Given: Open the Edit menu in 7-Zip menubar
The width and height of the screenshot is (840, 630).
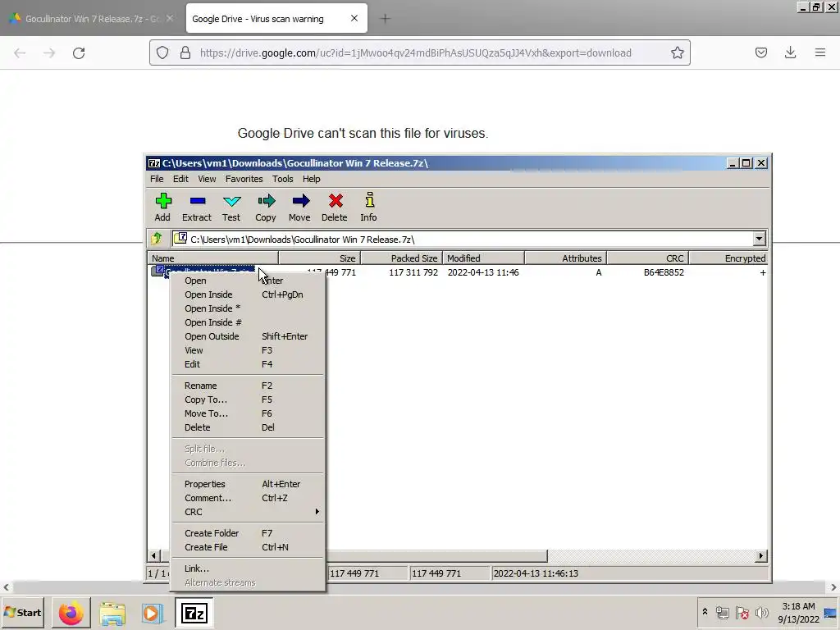Looking at the screenshot, I should point(180,179).
